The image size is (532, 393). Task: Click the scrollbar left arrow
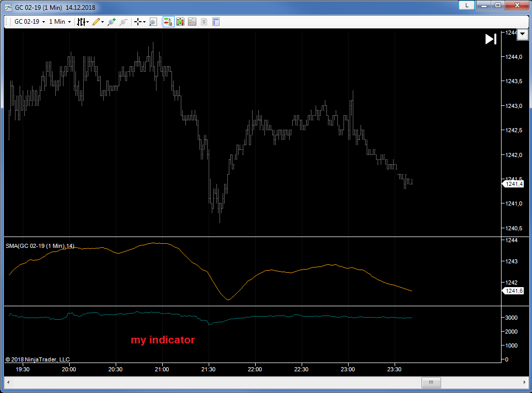(8, 382)
